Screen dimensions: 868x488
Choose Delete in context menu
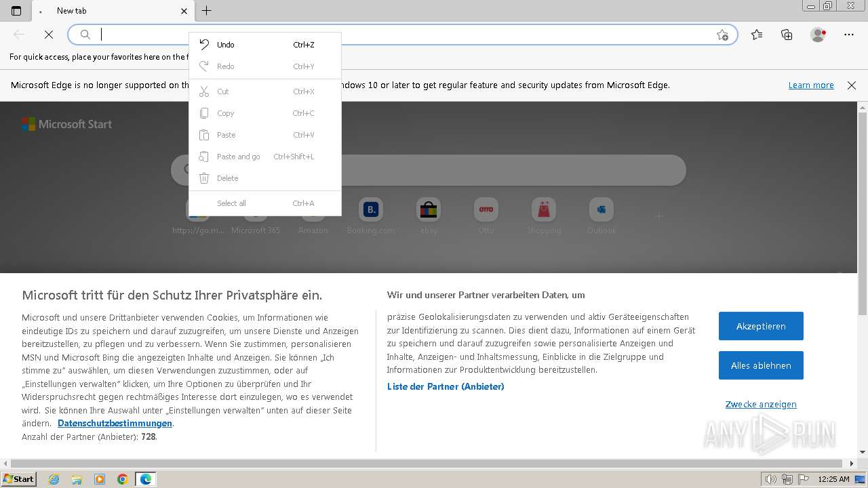point(265,178)
